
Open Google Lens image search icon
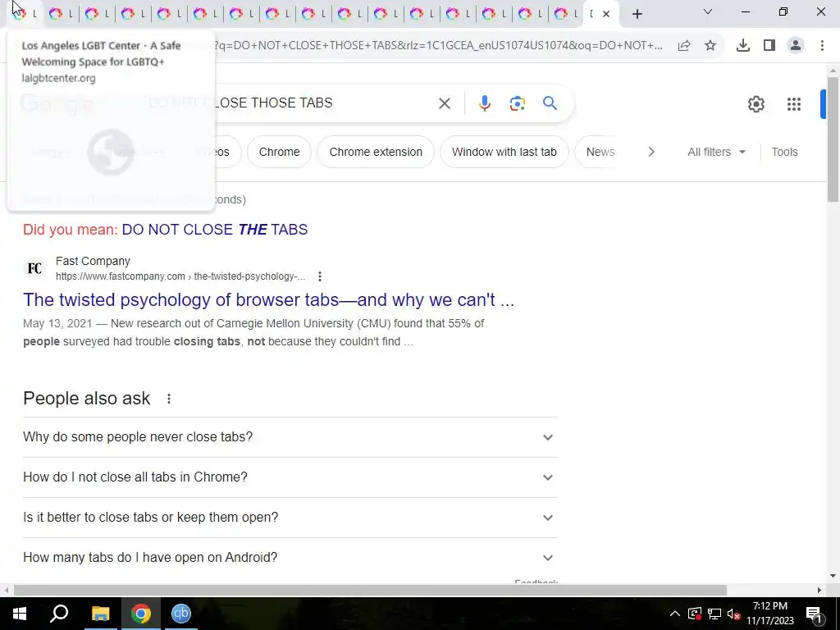(x=517, y=103)
